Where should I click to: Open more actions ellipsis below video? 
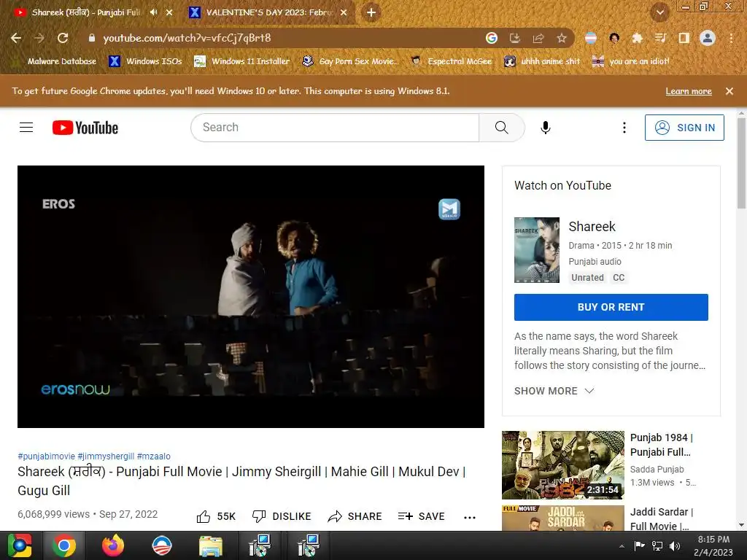pyautogui.click(x=469, y=517)
